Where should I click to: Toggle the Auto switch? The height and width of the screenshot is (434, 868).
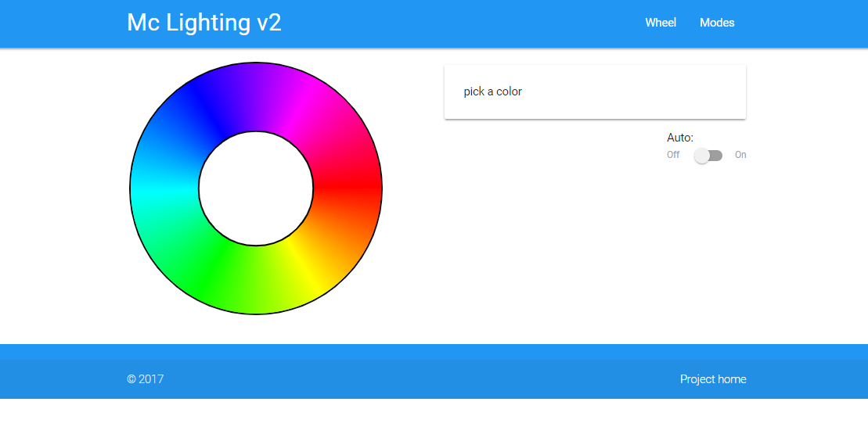click(x=708, y=156)
